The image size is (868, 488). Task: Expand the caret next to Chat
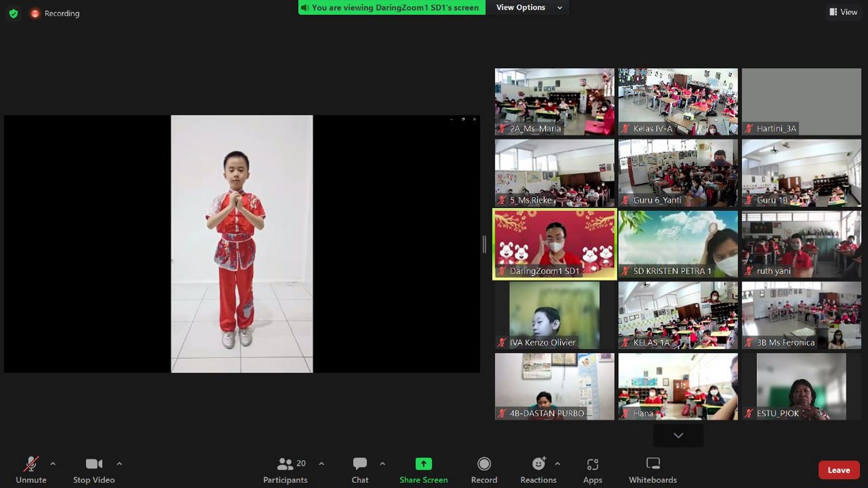382,464
